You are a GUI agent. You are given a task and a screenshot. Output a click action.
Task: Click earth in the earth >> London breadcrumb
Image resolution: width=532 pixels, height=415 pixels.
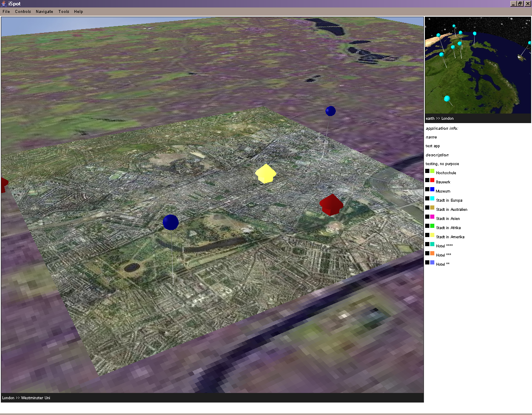430,118
